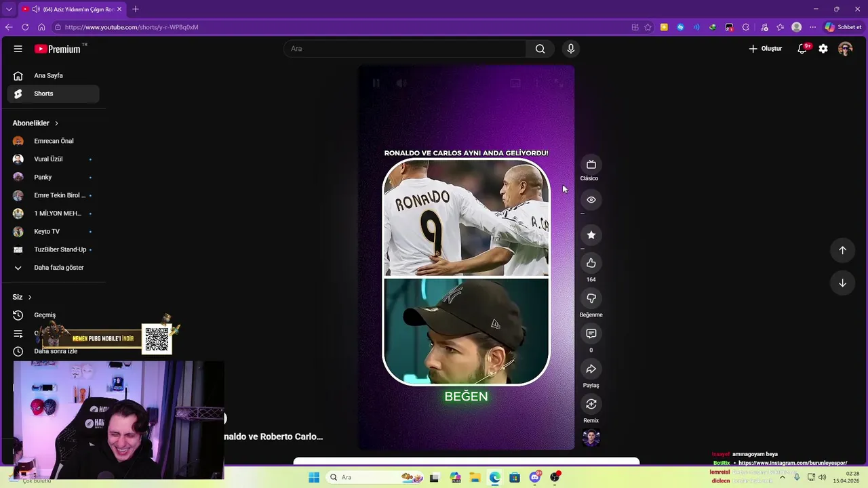The image size is (868, 488).
Task: Open Panky subscription channel
Action: pyautogui.click(x=53, y=177)
